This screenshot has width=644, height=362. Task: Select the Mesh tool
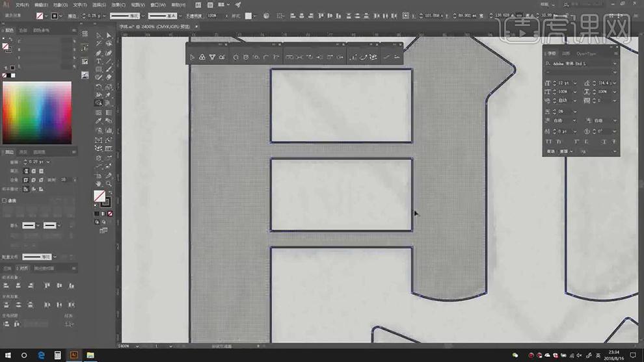click(x=99, y=112)
